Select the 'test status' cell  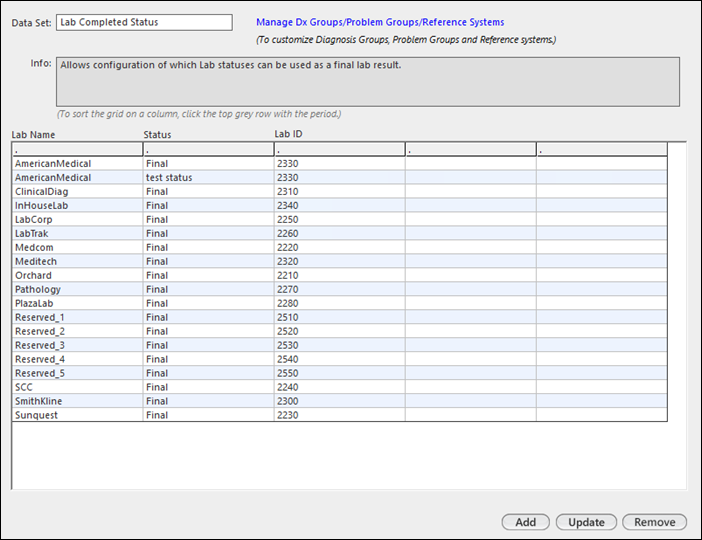click(x=208, y=177)
